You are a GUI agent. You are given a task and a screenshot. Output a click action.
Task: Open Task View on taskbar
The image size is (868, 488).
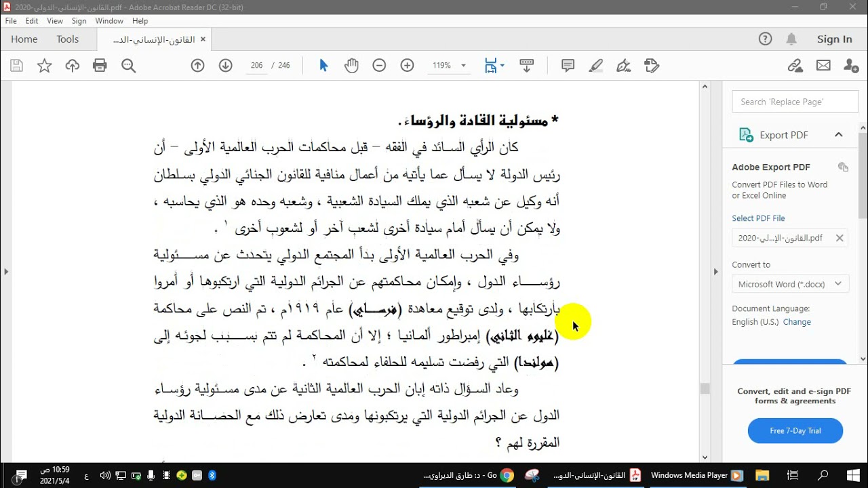792,475
